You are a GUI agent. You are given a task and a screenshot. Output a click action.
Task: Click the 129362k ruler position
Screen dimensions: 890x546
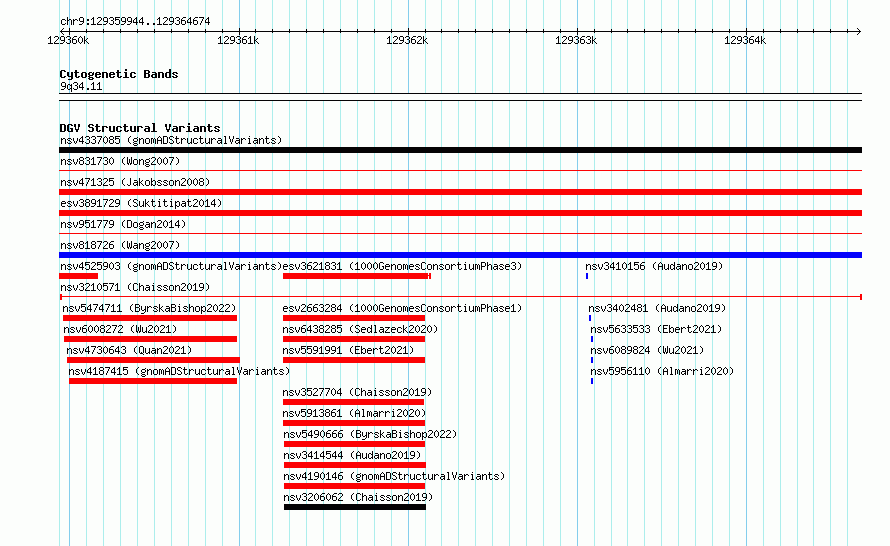(407, 40)
